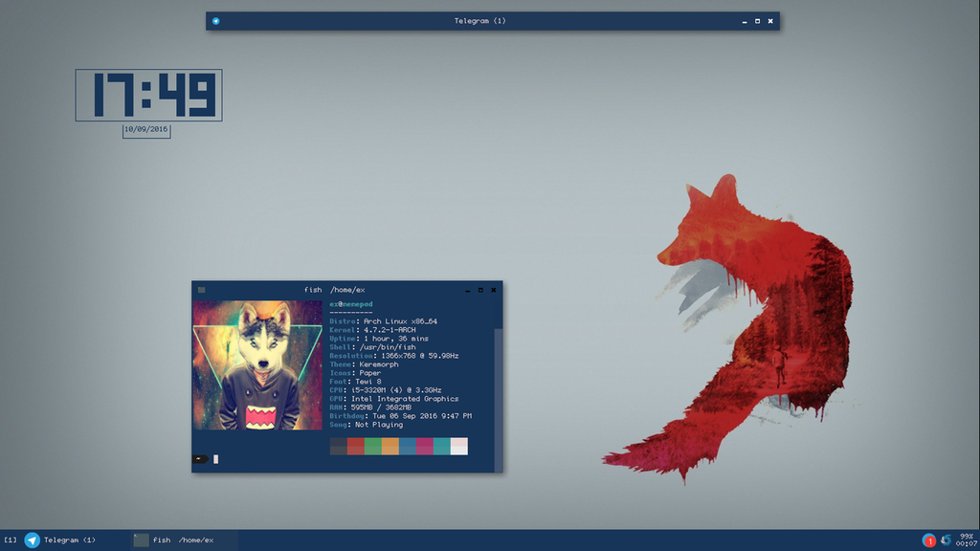Image resolution: width=980 pixels, height=551 pixels.
Task: Click the 'RAM: 595MB / 3682MB' line
Action: [x=370, y=408]
